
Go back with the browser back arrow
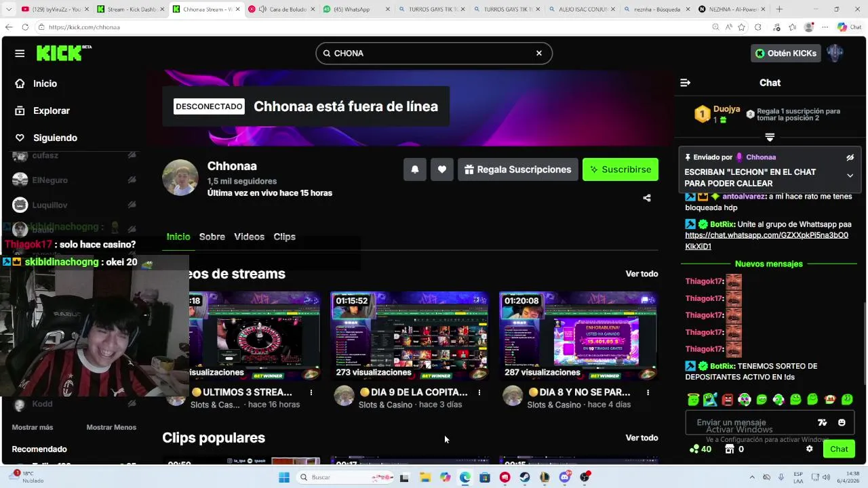coord(9,27)
